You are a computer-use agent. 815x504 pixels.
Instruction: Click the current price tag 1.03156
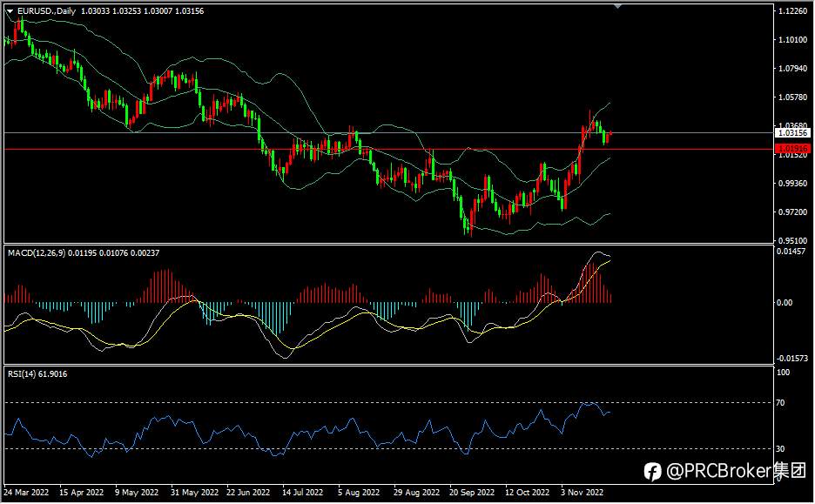click(792, 133)
